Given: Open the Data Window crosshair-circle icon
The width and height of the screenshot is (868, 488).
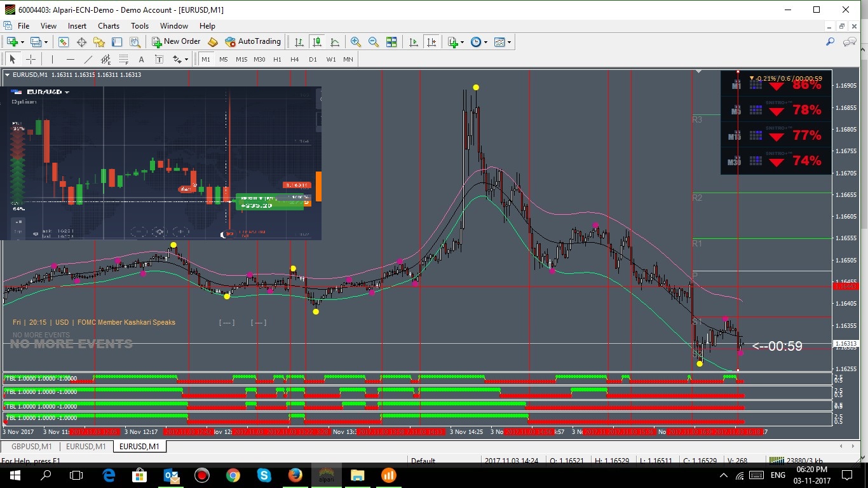Looking at the screenshot, I should (x=81, y=42).
